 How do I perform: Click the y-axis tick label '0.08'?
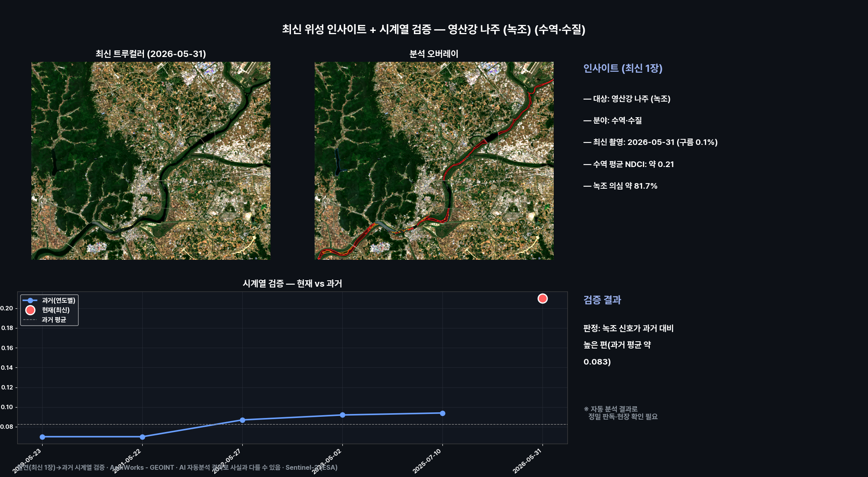(x=6, y=427)
